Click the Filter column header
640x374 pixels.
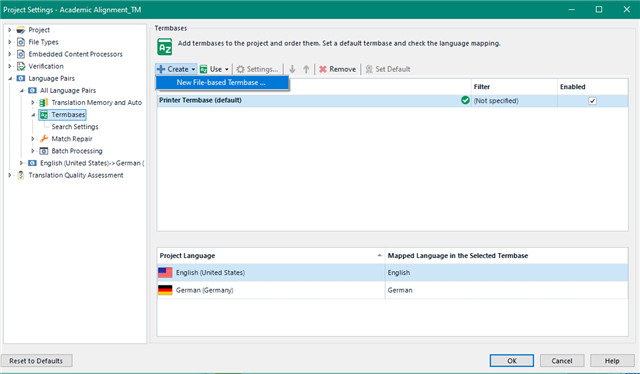[x=514, y=87]
